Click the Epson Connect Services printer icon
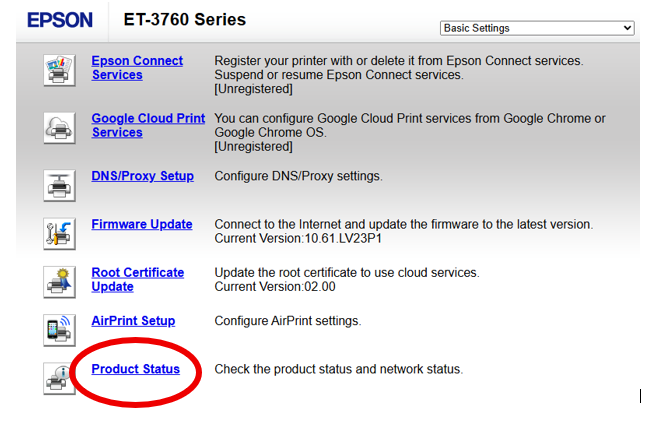This screenshot has width=650, height=423. pyautogui.click(x=60, y=70)
